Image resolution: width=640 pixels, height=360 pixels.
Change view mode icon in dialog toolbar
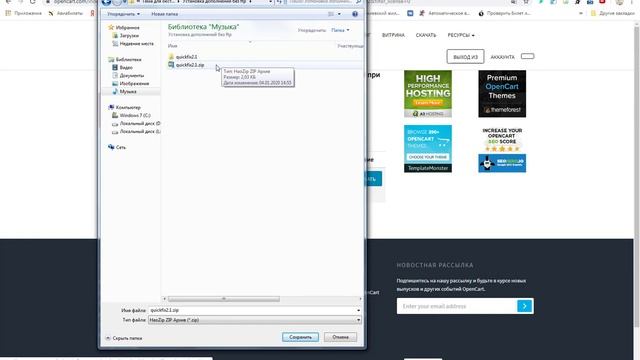331,14
